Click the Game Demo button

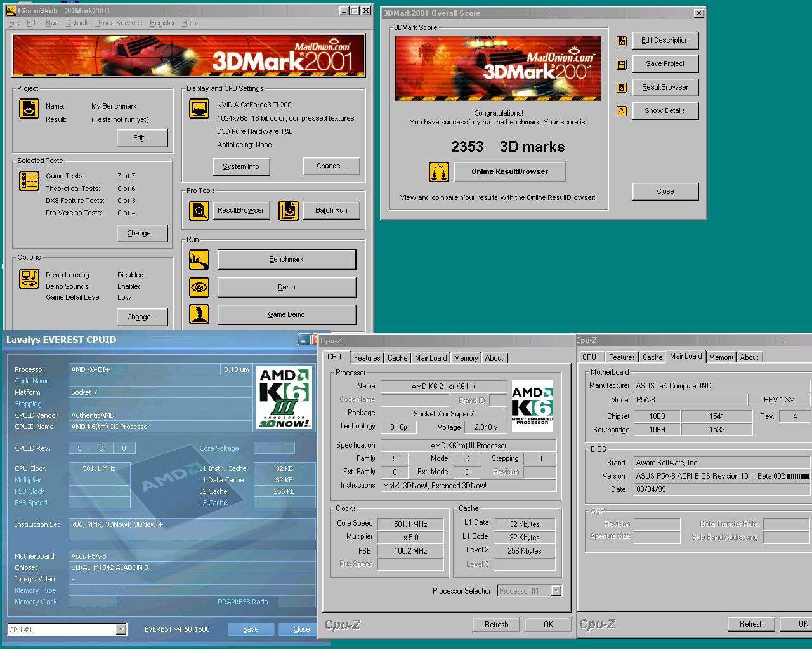point(287,314)
